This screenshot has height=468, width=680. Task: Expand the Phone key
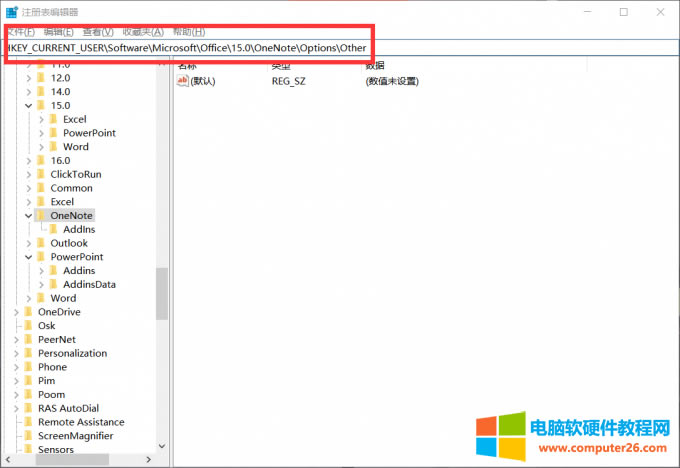tap(16, 367)
